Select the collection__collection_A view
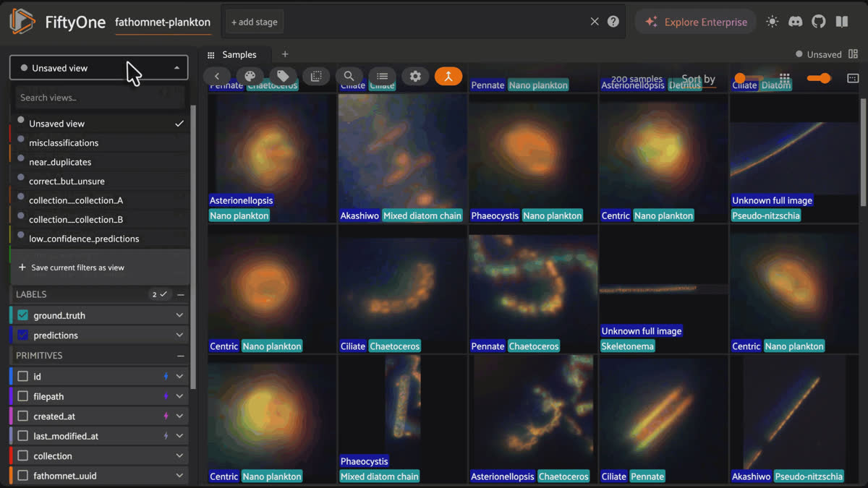The image size is (868, 488). (100, 200)
